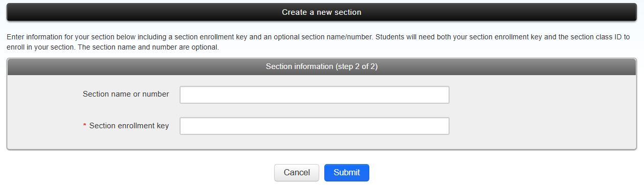Click the gray Cancel button beside Submit
Screen dimensions: 644x185
coord(297,173)
